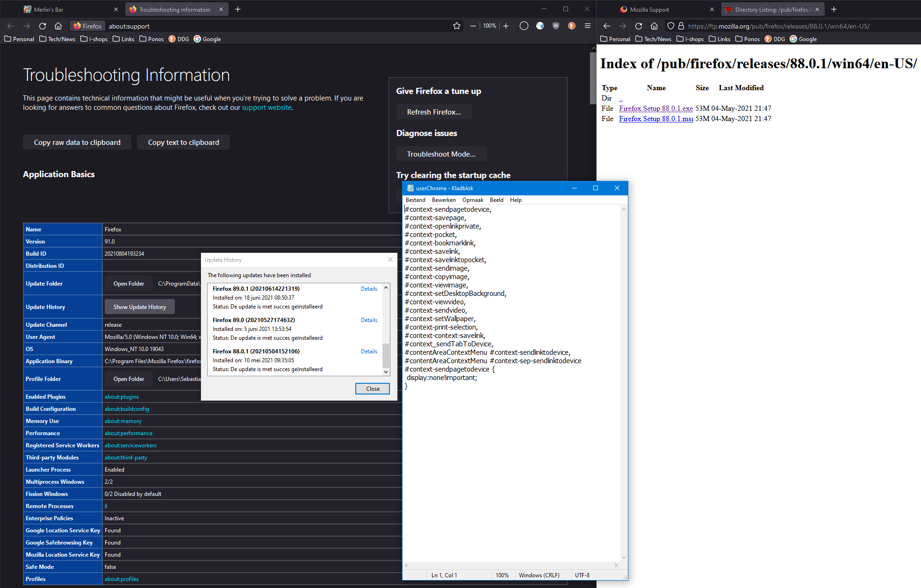Go home in the right Firefox window

pos(654,26)
